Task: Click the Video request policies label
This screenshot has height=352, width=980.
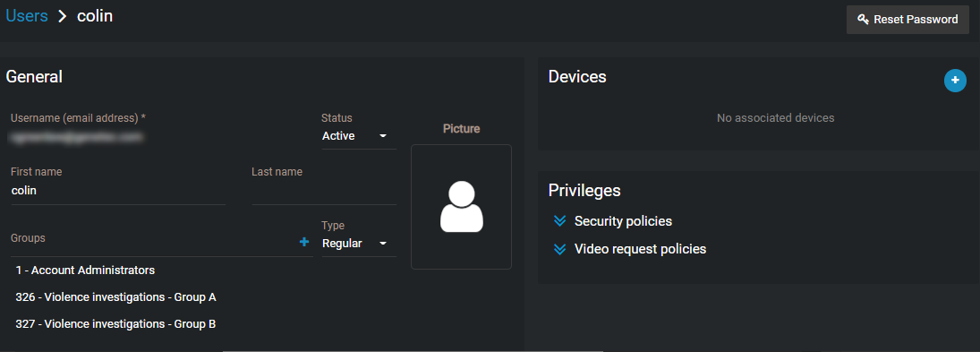Action: pos(640,250)
